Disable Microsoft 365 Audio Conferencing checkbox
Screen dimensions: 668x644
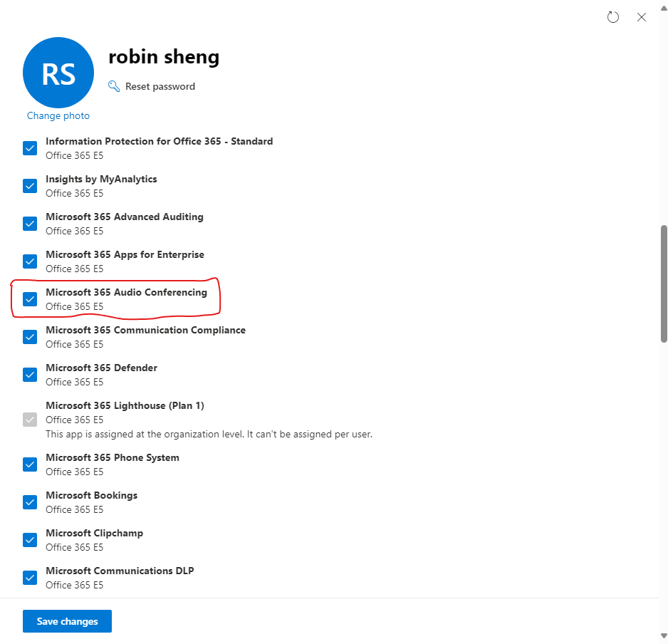[30, 299]
